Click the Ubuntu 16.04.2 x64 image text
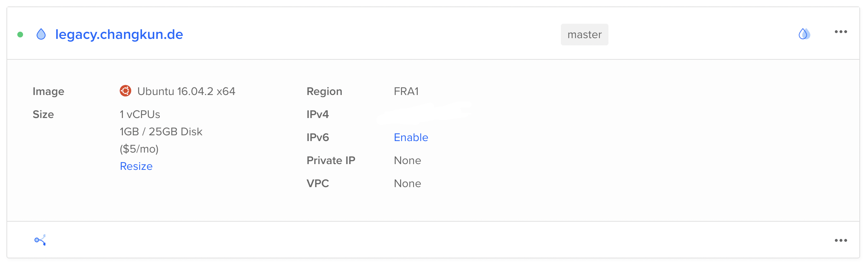 click(186, 91)
